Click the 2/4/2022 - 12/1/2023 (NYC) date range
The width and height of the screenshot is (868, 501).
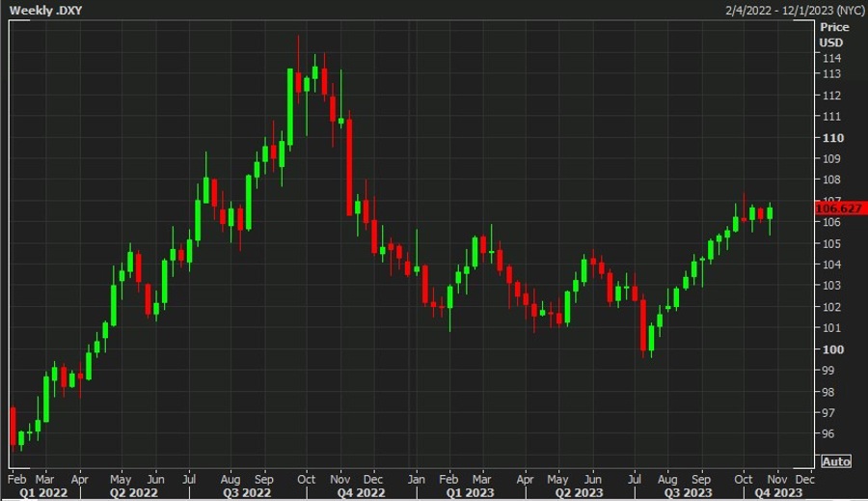point(795,11)
